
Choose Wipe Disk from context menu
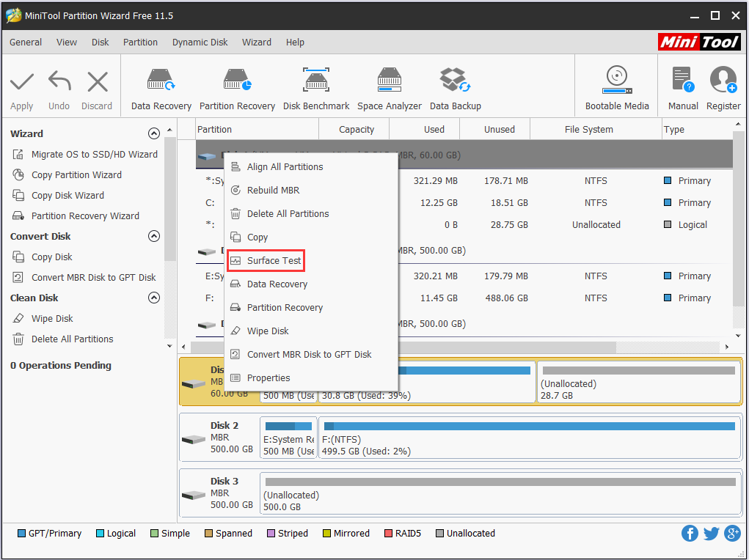click(312, 331)
